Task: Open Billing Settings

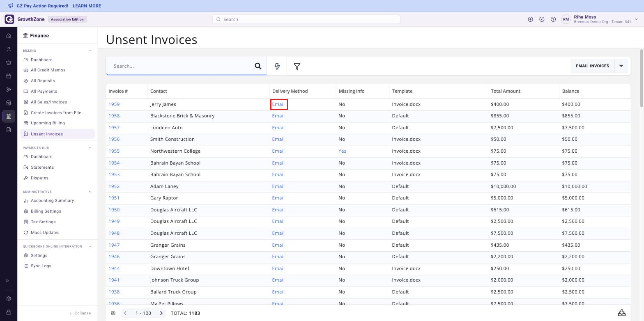Action: coord(46,211)
